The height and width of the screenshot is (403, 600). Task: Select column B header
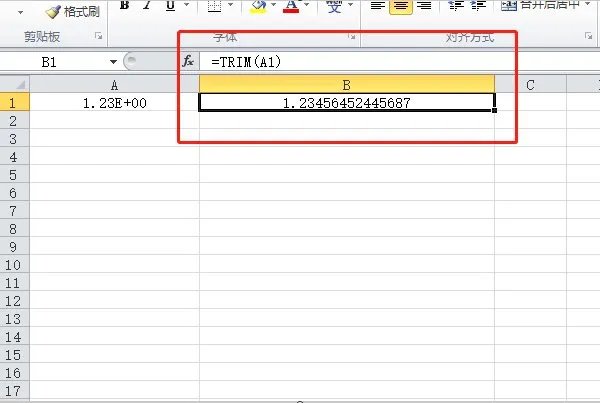point(347,84)
